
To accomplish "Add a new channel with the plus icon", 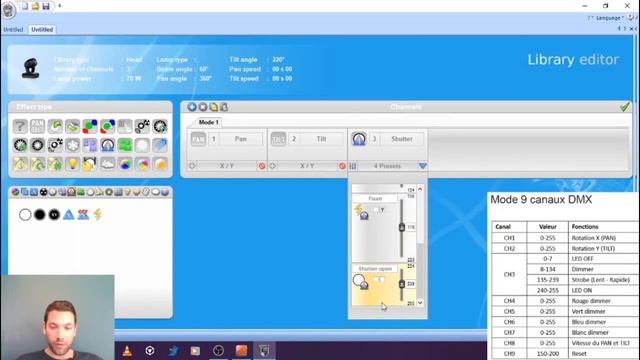I will [x=192, y=107].
